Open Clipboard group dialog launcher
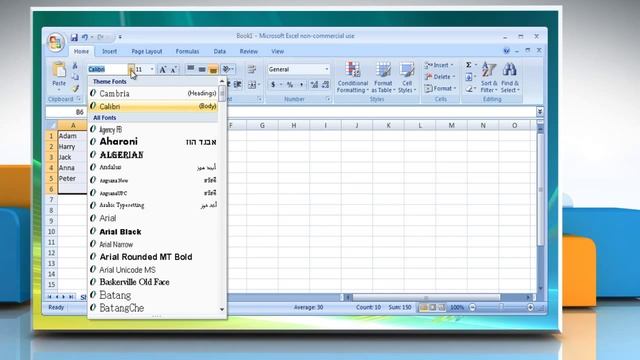Image resolution: width=640 pixels, height=360 pixels. point(79,99)
